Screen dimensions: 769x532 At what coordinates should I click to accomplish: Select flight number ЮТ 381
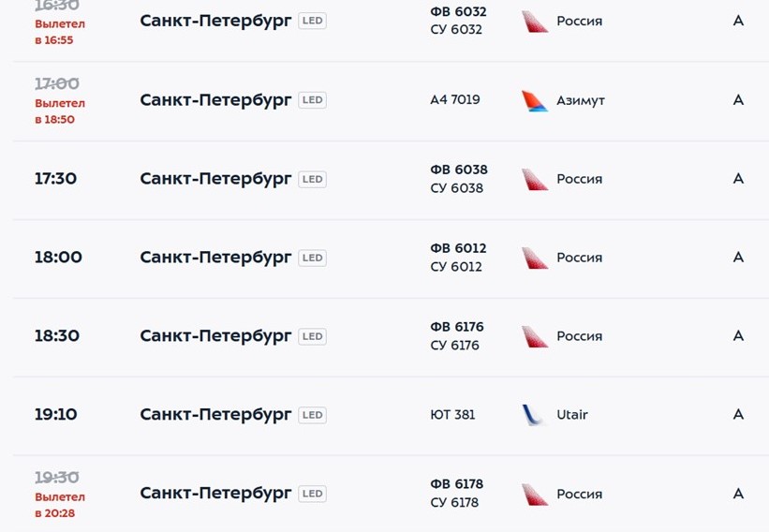(452, 415)
